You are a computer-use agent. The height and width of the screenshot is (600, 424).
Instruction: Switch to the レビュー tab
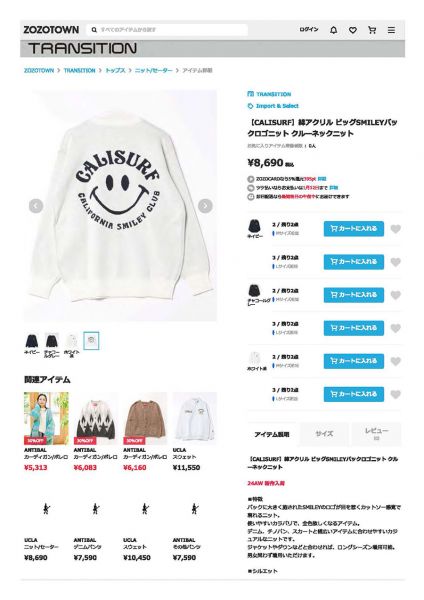(376, 434)
